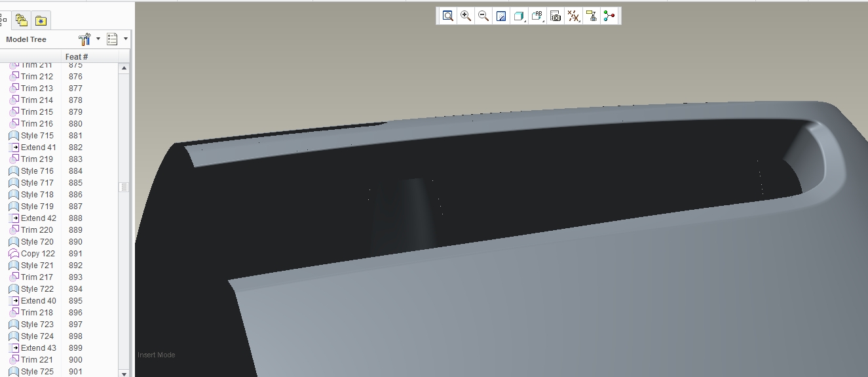Click the Model Tree Settings hammer icon

(x=85, y=39)
